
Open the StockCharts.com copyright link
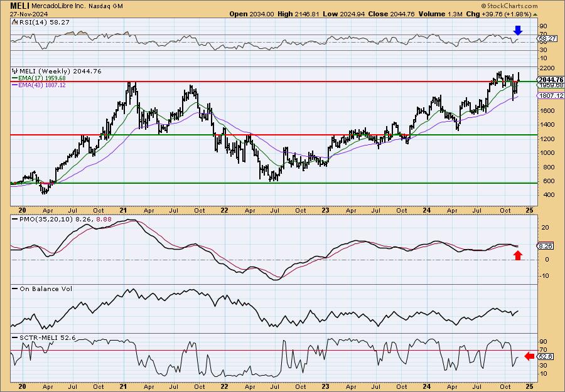pyautogui.click(x=510, y=6)
